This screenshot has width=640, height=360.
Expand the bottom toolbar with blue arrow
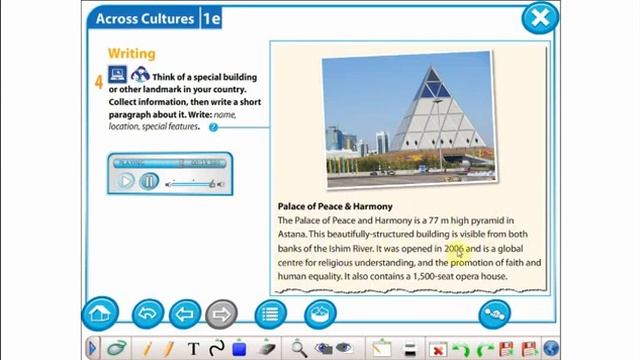coord(92,349)
